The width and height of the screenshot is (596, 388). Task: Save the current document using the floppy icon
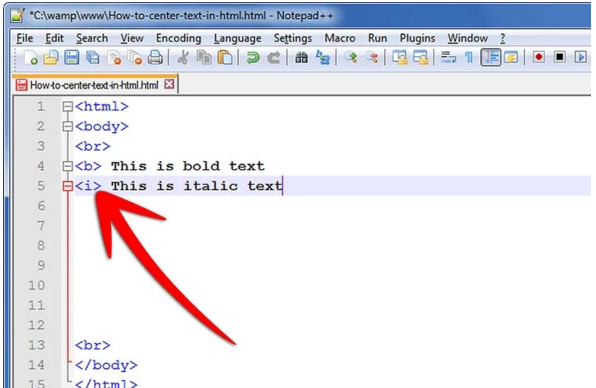click(x=71, y=58)
